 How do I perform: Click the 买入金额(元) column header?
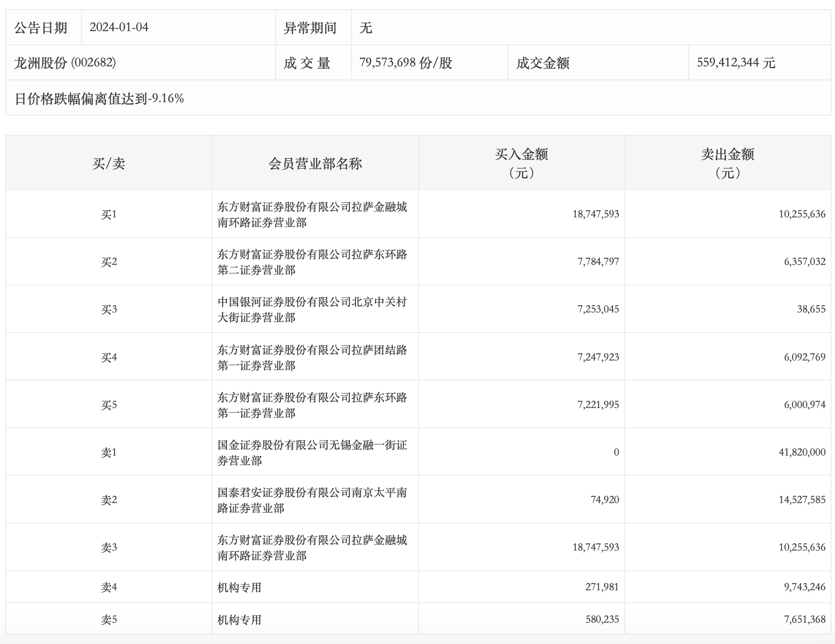click(521, 163)
